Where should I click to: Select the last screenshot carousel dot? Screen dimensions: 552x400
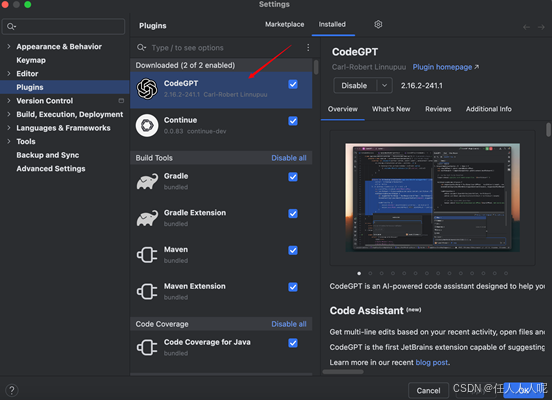(x=506, y=273)
